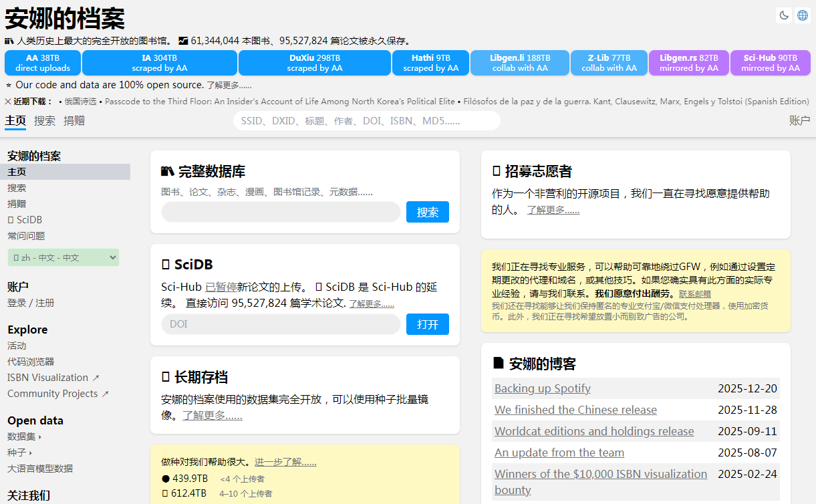Open the 捐赠 tab

click(74, 121)
